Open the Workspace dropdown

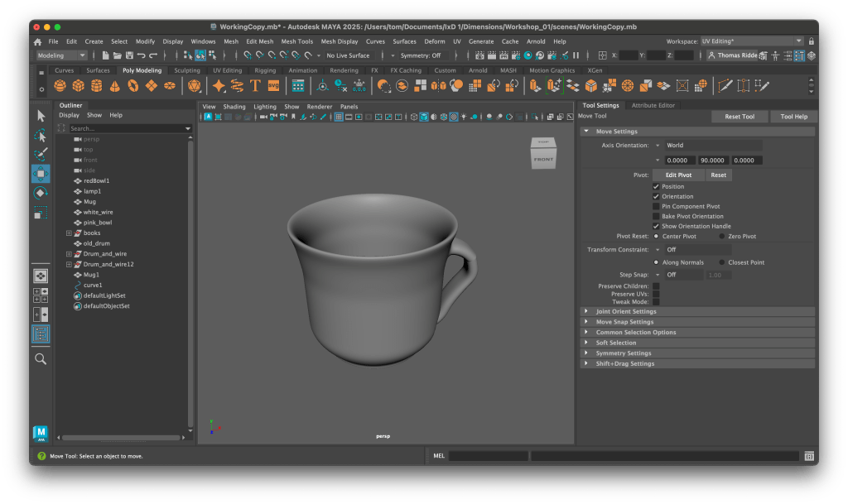(x=750, y=41)
